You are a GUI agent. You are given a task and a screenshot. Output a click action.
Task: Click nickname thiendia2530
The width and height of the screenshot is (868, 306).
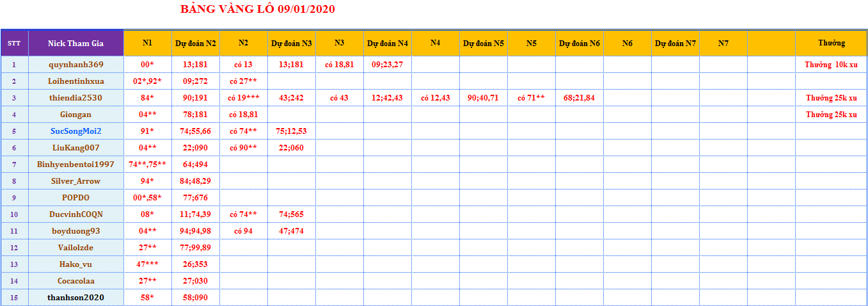76,97
